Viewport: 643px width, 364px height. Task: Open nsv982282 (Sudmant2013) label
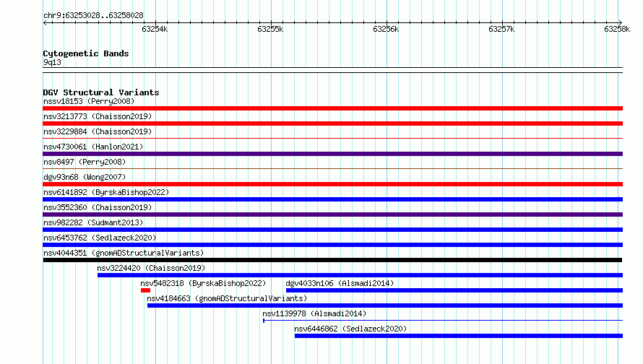[x=93, y=222]
